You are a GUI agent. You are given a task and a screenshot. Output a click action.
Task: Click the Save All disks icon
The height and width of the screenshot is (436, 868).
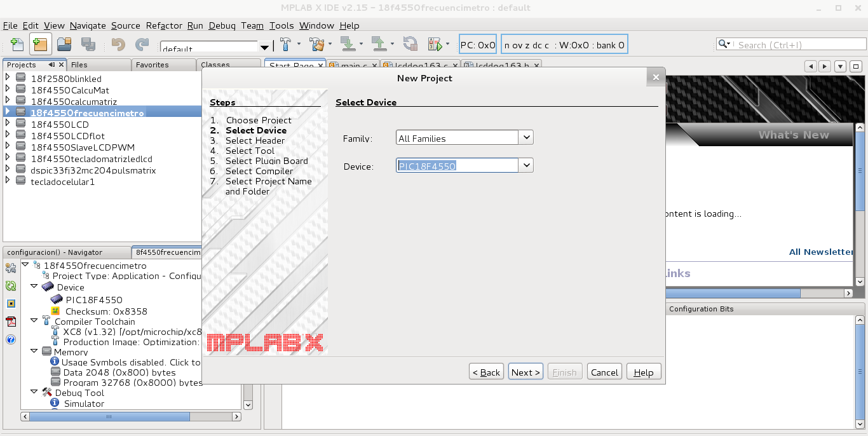pyautogui.click(x=88, y=44)
